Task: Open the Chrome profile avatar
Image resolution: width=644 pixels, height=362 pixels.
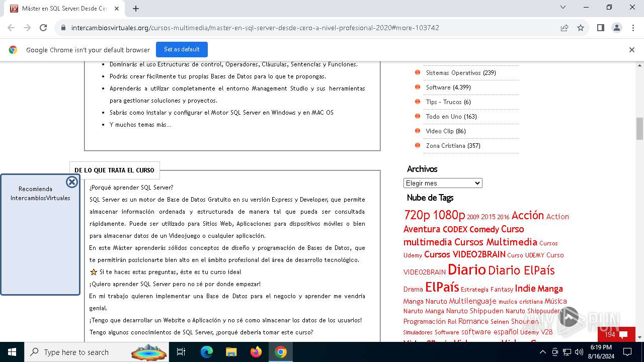Action: (x=616, y=28)
